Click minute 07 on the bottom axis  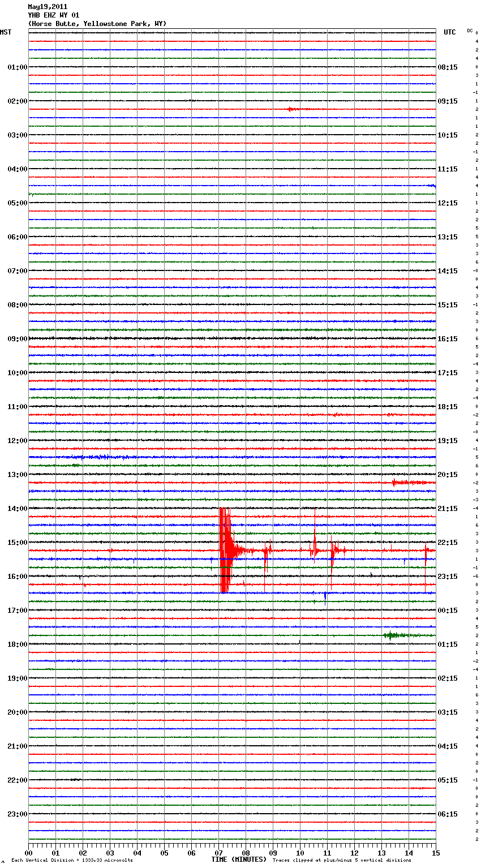coord(218,853)
